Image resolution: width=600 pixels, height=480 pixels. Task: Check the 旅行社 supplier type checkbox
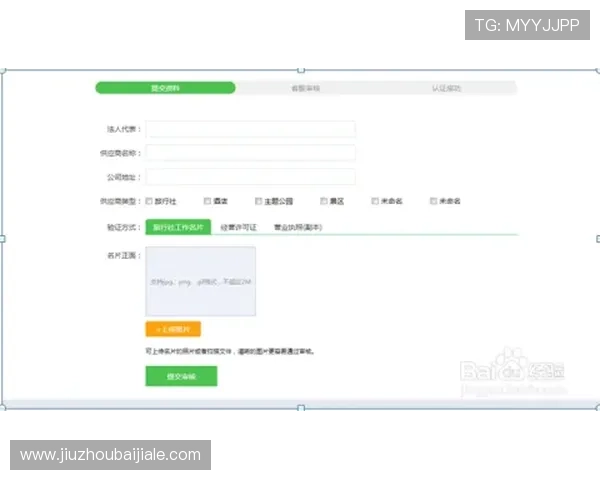point(149,201)
